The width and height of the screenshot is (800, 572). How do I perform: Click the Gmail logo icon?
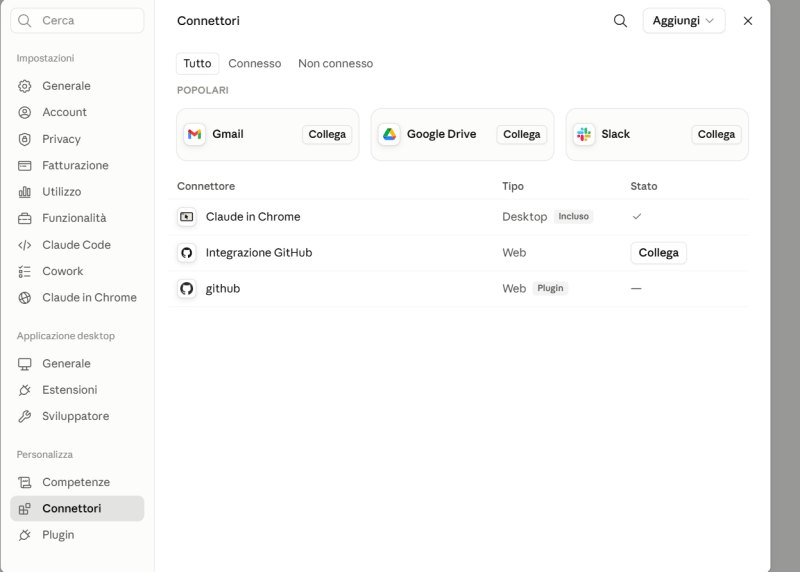click(x=194, y=134)
